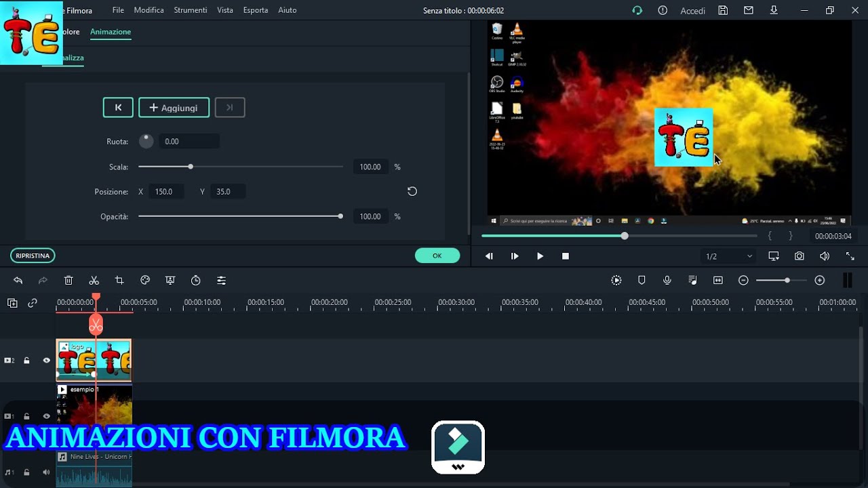The height and width of the screenshot is (488, 868).
Task: Open the File menu
Action: point(118,10)
